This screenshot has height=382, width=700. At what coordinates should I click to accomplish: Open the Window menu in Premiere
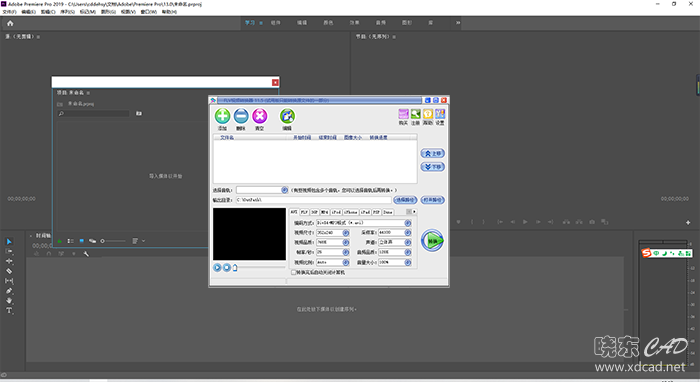click(x=149, y=12)
